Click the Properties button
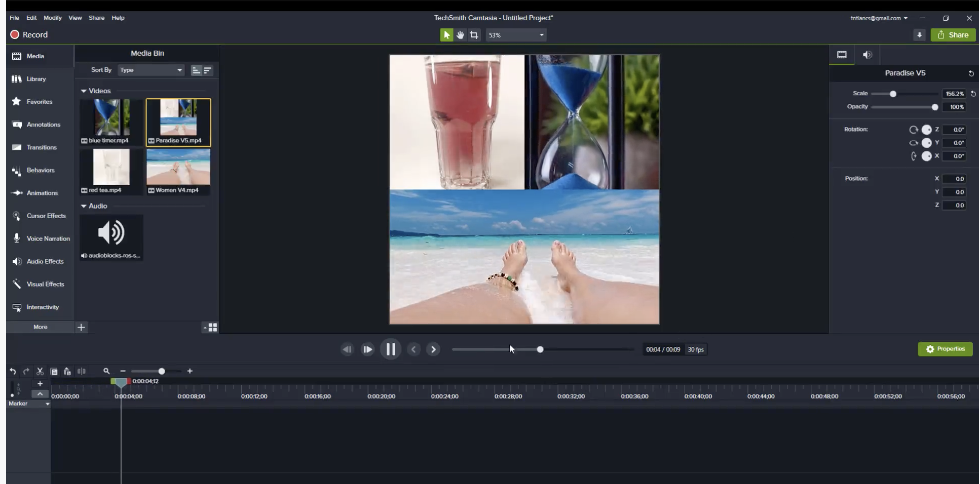The image size is (980, 484). coord(945,349)
